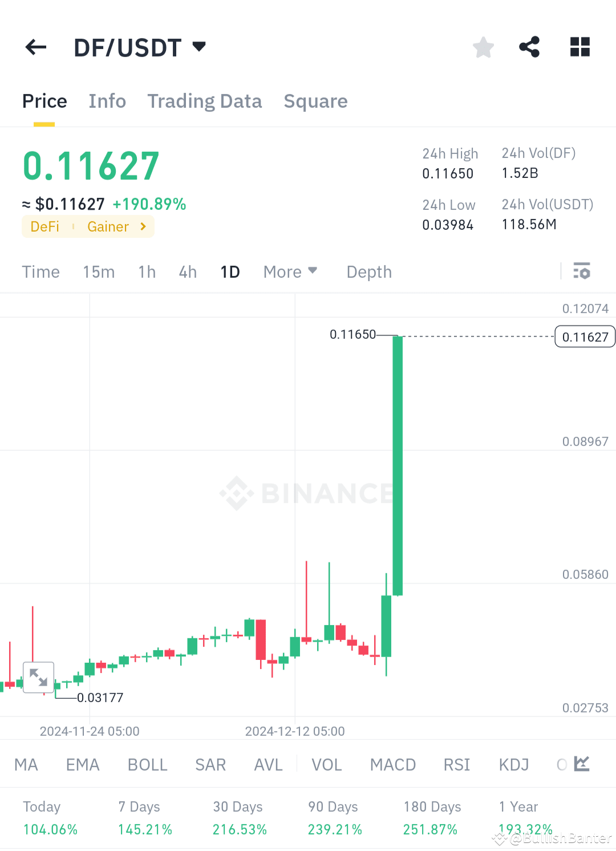This screenshot has height=851, width=616.
Task: Open the share options
Action: tap(529, 47)
